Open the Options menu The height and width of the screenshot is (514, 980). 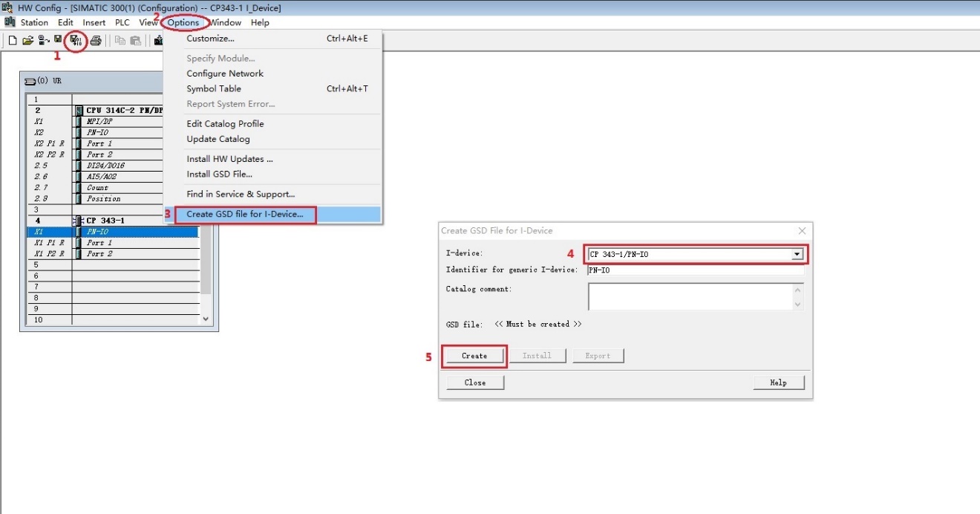183,22
